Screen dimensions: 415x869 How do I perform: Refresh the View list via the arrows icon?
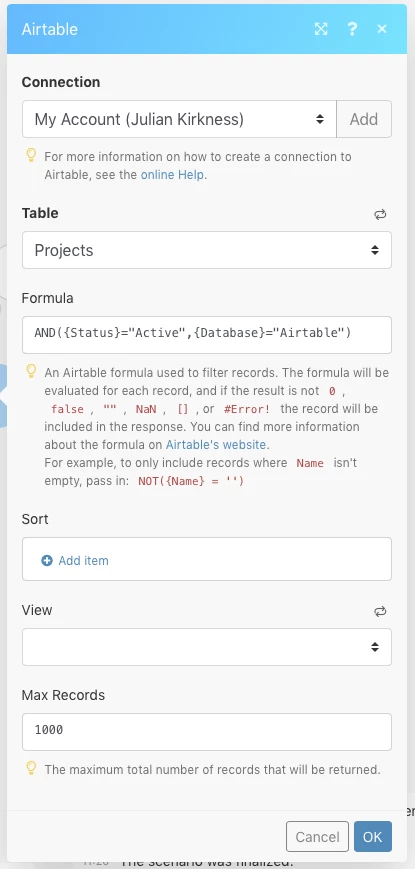tap(380, 612)
